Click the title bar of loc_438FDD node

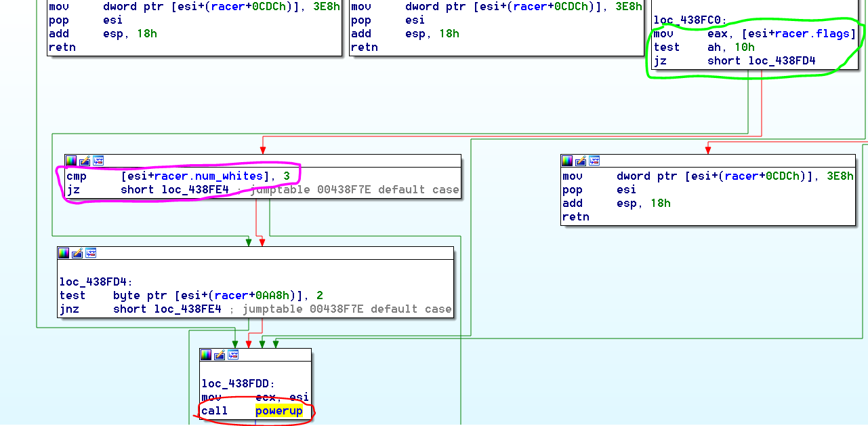[x=255, y=355]
